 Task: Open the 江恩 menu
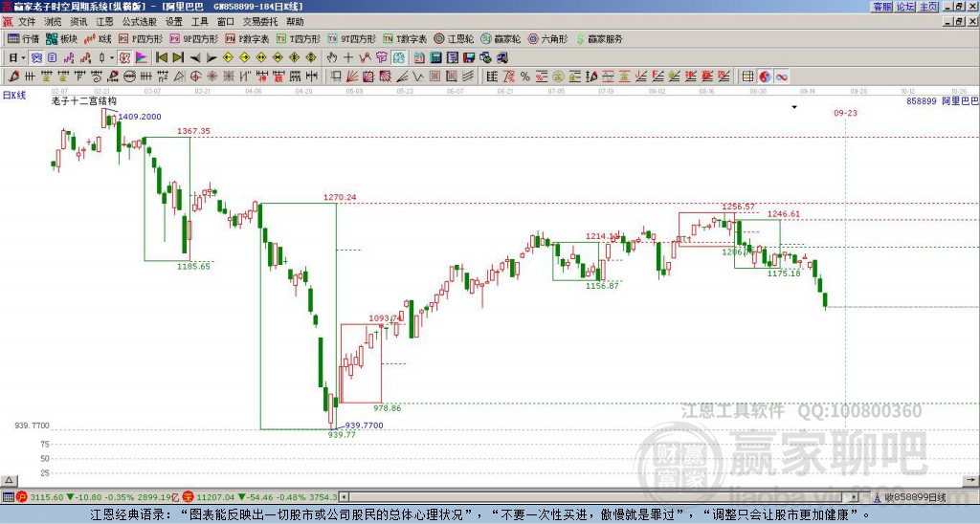pyautogui.click(x=104, y=22)
